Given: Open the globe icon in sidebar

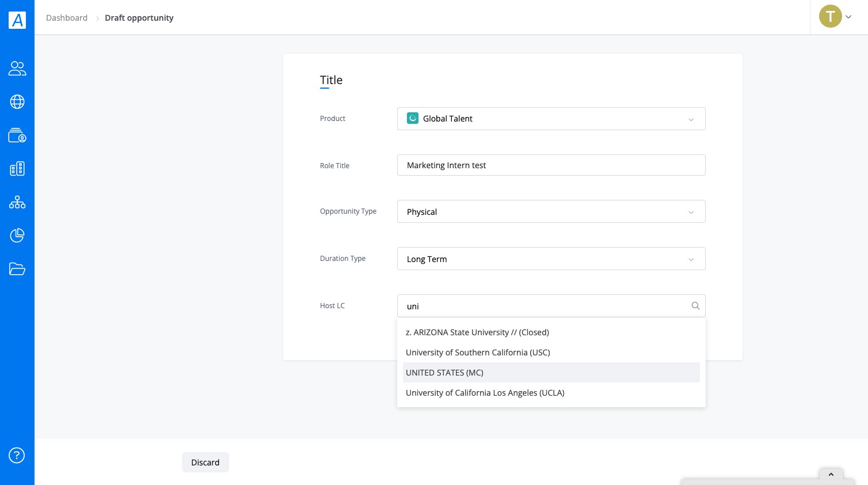Looking at the screenshot, I should pos(17,102).
